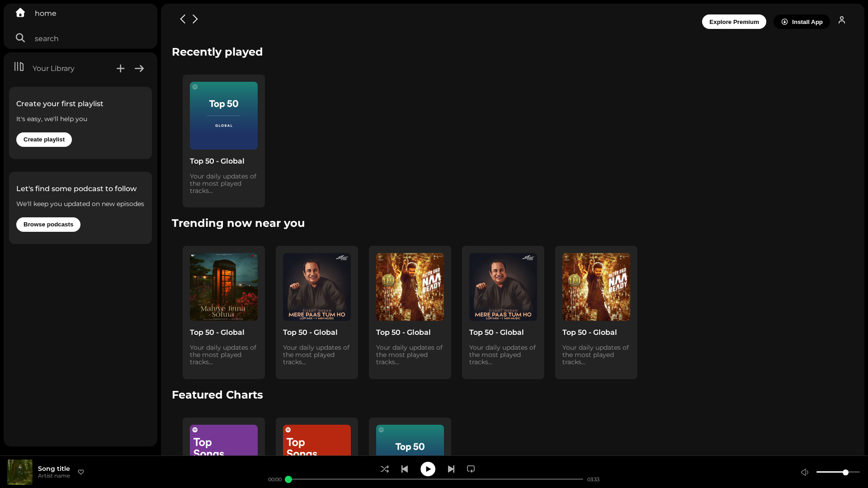Click the search magnifier icon
Viewport: 868px width, 488px height.
click(20, 38)
